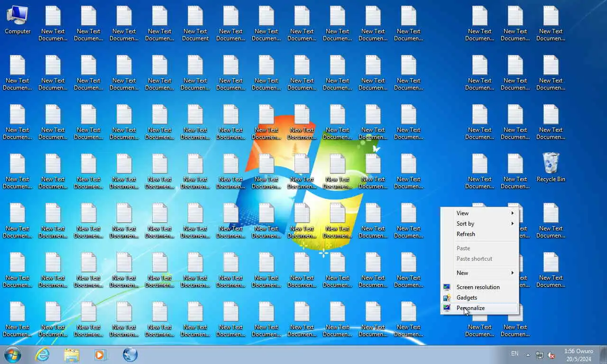Click the network status tray icon
Viewport: 607px width, 364px height.
540,355
